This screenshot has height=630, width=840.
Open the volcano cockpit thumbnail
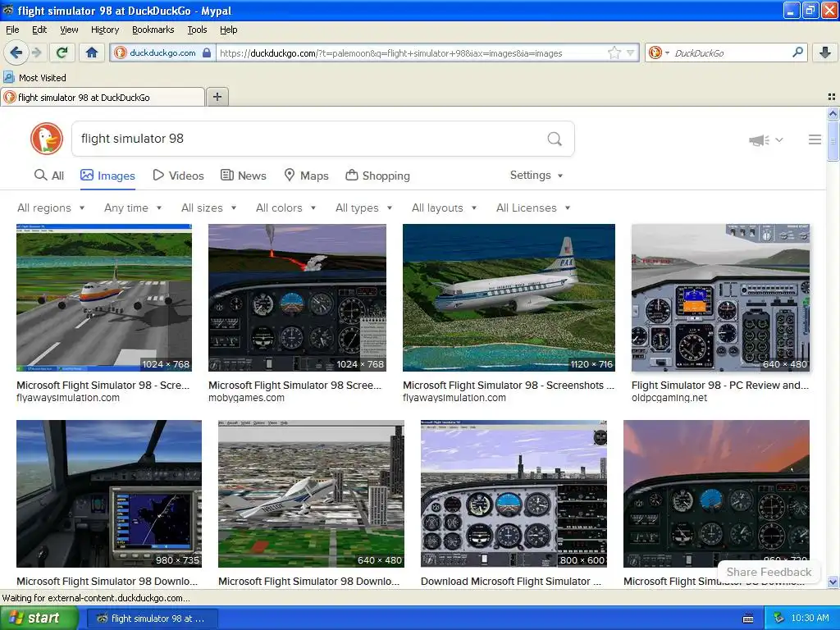pos(297,298)
